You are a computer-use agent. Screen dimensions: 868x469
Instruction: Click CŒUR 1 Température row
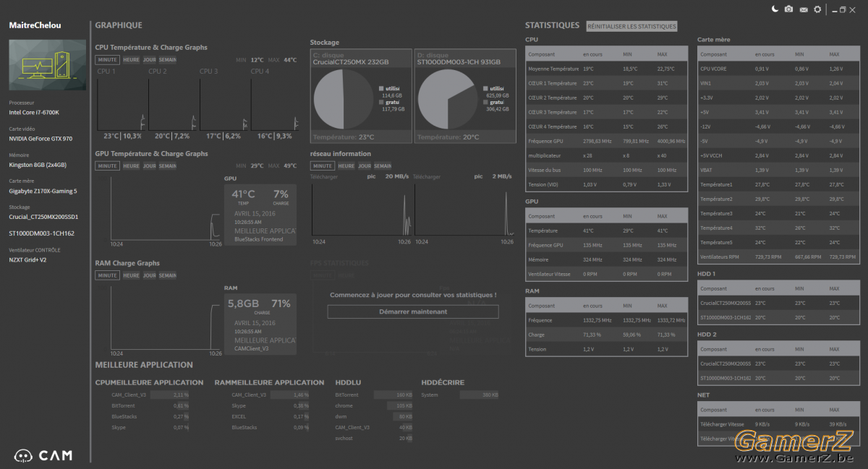click(606, 83)
